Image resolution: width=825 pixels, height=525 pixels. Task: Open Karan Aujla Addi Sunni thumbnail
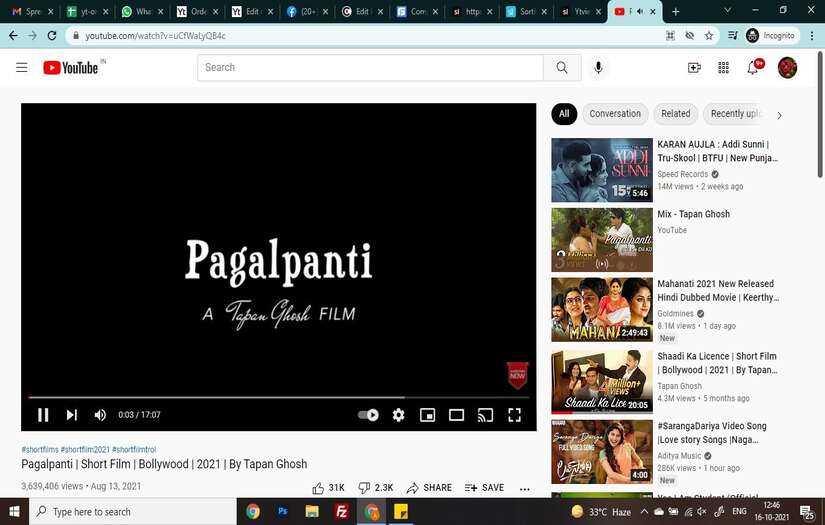point(602,170)
